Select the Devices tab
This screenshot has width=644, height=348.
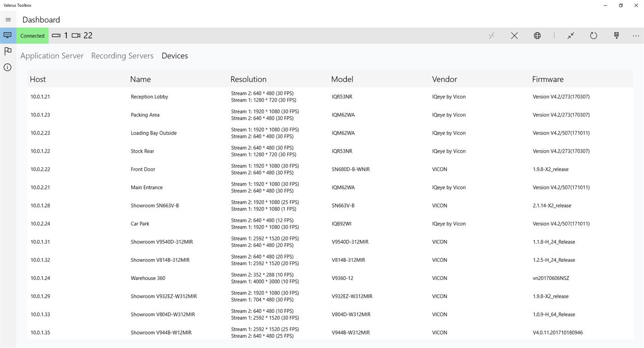click(x=174, y=55)
